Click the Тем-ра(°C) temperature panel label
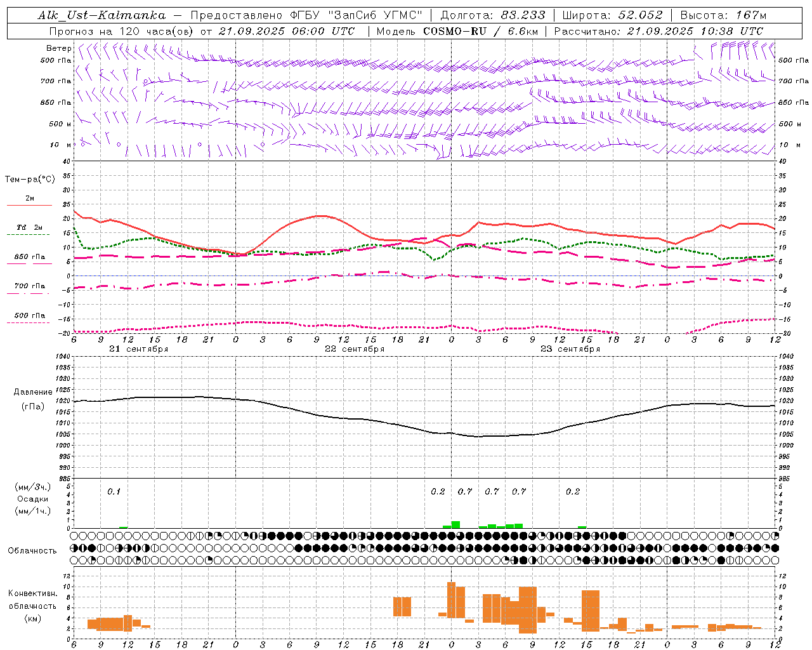812x650 pixels. 30,180
